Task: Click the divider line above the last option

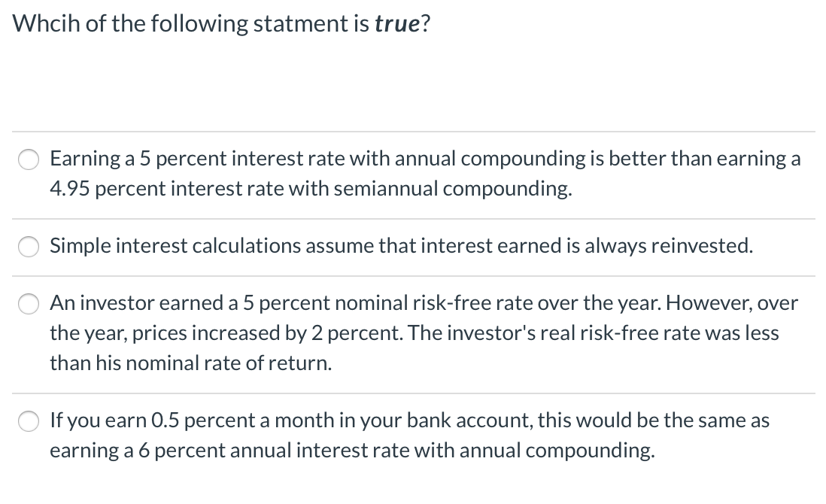Action: point(413,392)
